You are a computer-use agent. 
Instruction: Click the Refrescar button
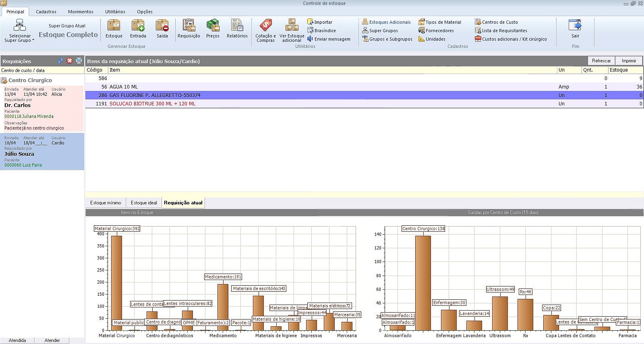(x=601, y=61)
